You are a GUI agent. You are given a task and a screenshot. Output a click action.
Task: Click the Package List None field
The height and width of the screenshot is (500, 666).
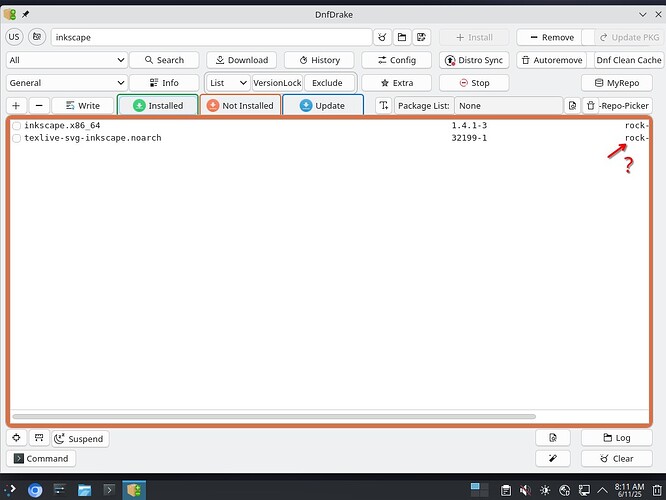(508, 106)
